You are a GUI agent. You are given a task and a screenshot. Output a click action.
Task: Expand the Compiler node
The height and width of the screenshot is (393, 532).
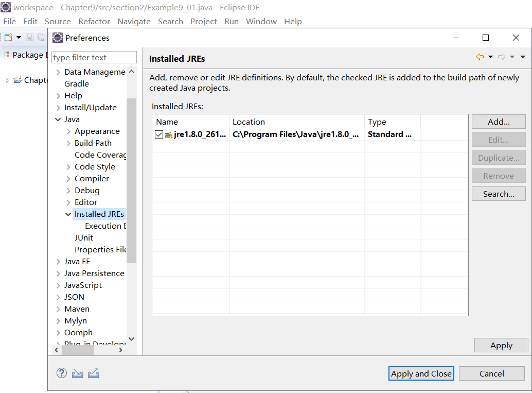click(x=68, y=179)
